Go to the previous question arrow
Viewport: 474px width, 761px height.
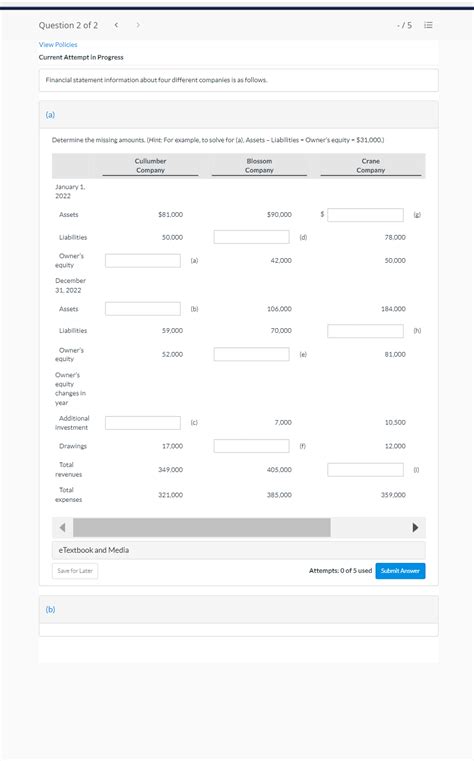coord(116,25)
